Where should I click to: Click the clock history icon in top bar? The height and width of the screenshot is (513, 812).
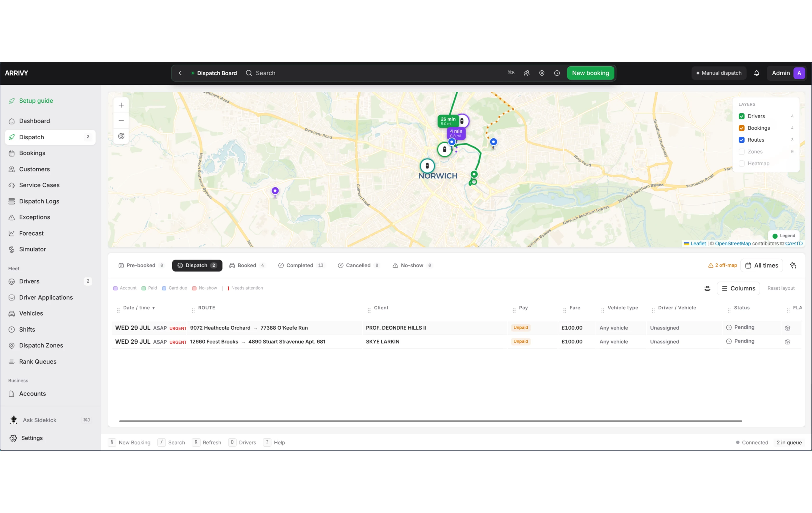click(557, 73)
